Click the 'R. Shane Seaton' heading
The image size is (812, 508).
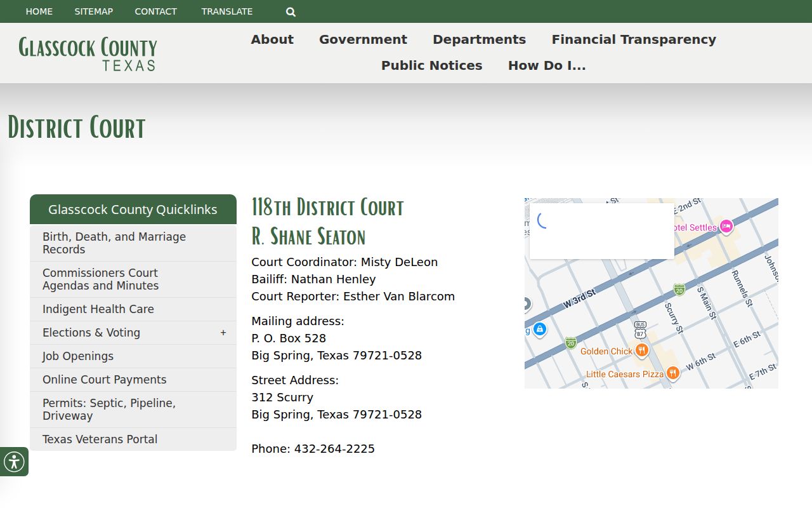pos(308,236)
